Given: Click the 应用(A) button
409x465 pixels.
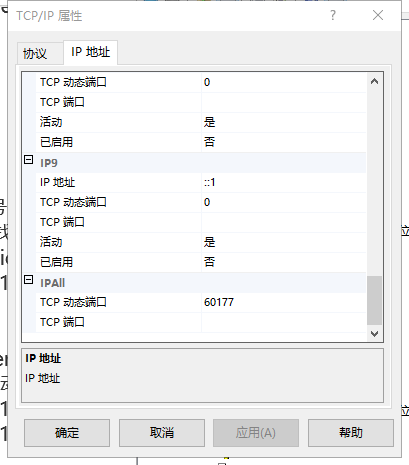Looking at the screenshot, I should pos(256,433).
